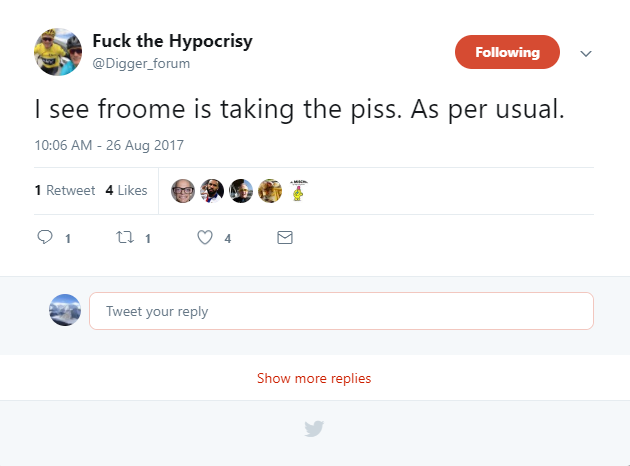Image resolution: width=630 pixels, height=466 pixels.
Task: Open the author's profile picture
Action: coord(58,51)
